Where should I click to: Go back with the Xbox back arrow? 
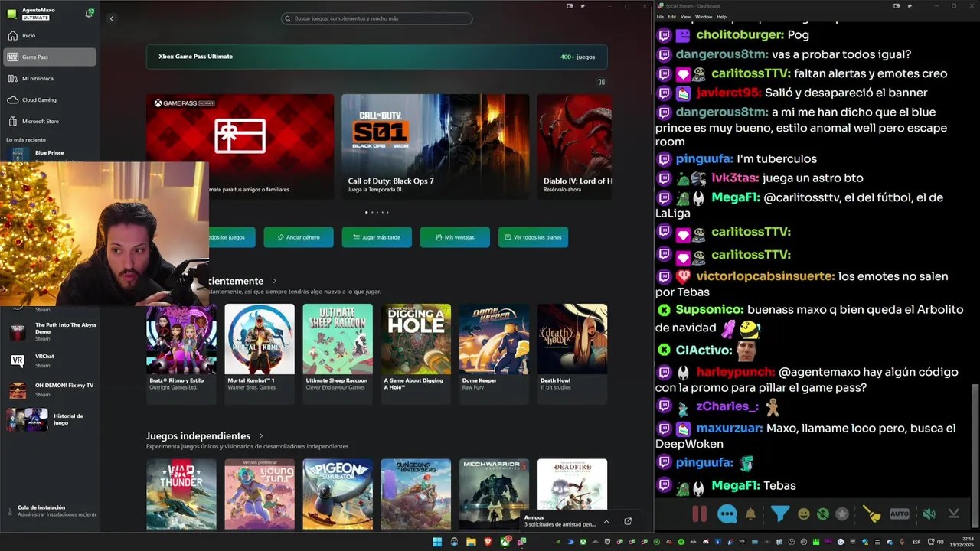pos(111,18)
